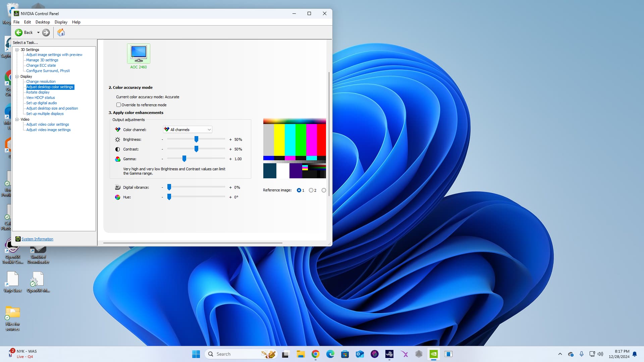
Task: Open Rotate display task
Action: coord(38,92)
